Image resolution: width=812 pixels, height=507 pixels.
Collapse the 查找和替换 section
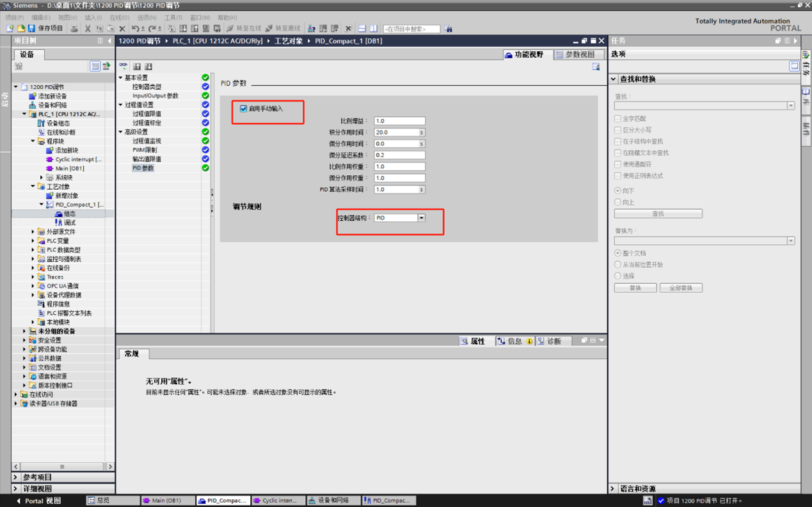(x=614, y=79)
